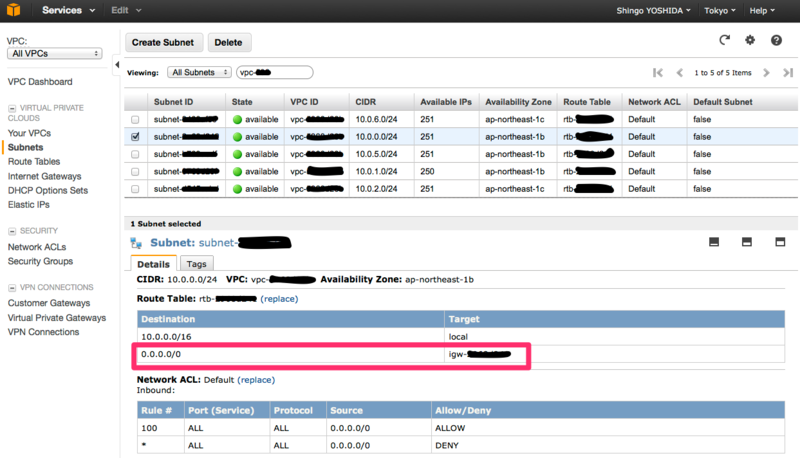Viewport: 800px width, 458px height.
Task: Open Route Tables page
Action: (34, 162)
